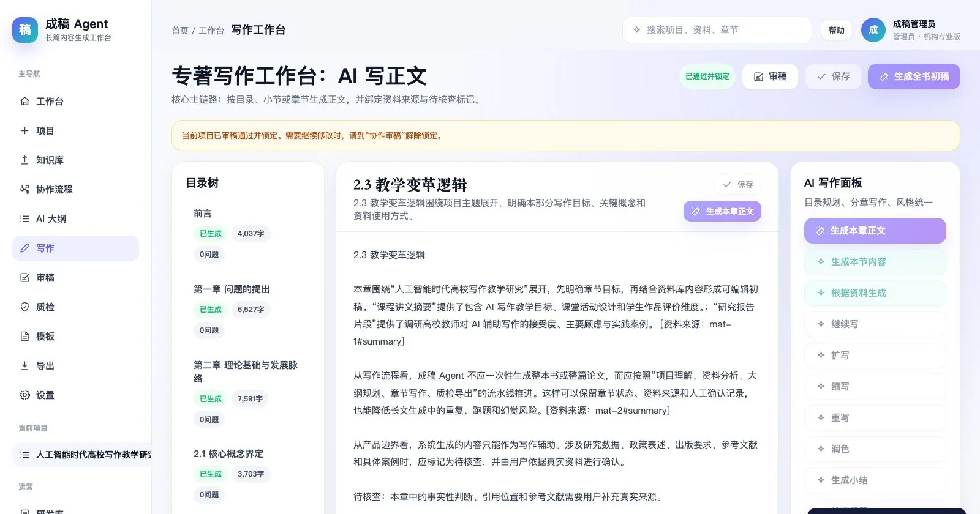Screen dimensions: 980x514
Task: Click the 缩写 action
Action: [x=875, y=387]
